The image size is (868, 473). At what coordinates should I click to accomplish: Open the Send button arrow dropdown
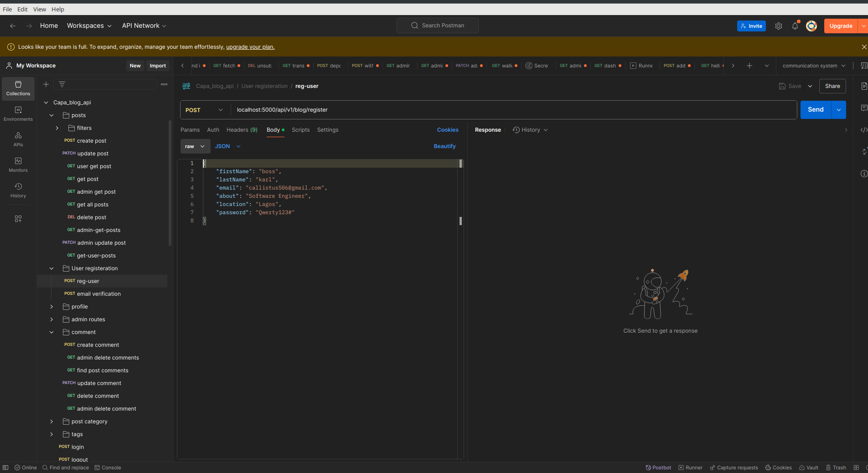coord(839,110)
